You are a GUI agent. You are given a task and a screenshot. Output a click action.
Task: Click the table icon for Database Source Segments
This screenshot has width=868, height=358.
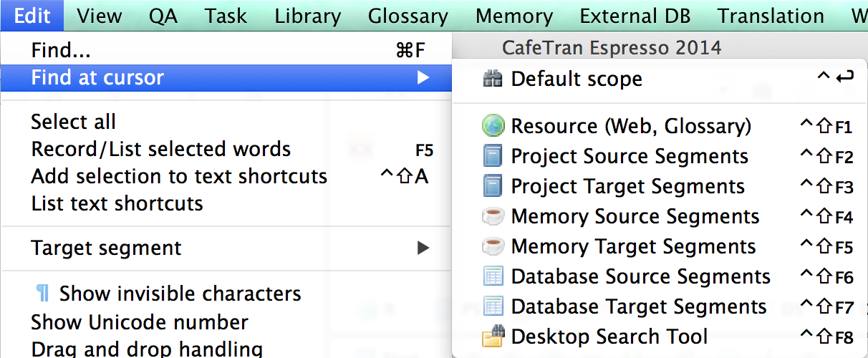click(493, 277)
